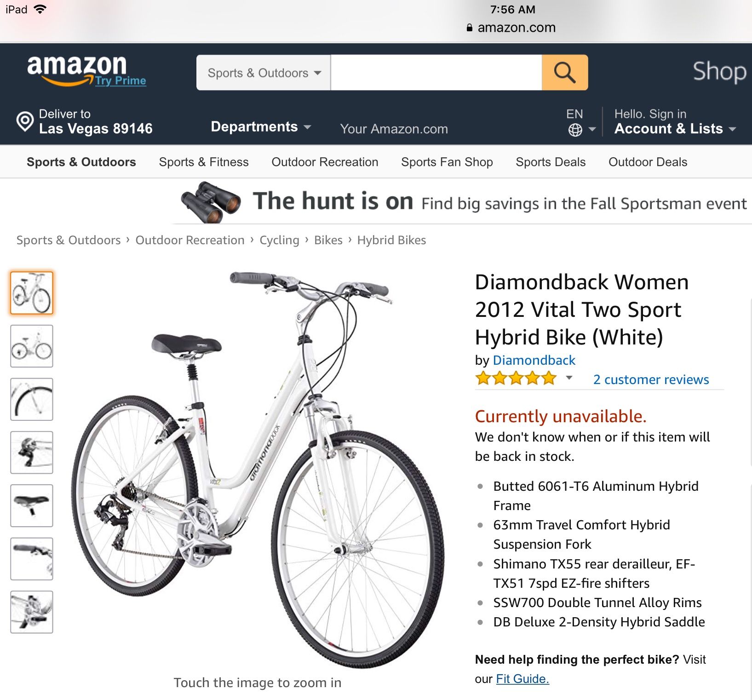Click the Try Prime link
Screen dimensions: 752x700
click(121, 80)
